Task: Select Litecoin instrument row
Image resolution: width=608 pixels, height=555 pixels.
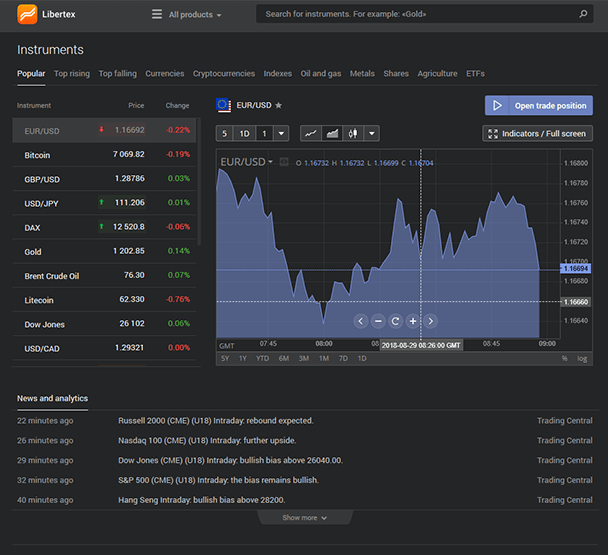Action: (x=104, y=300)
